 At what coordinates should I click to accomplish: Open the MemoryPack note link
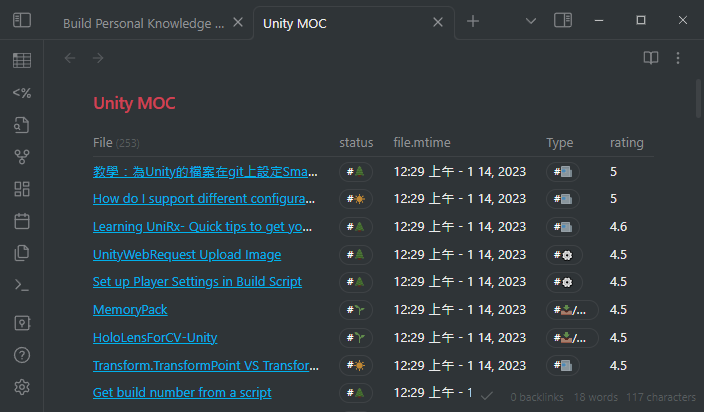130,310
